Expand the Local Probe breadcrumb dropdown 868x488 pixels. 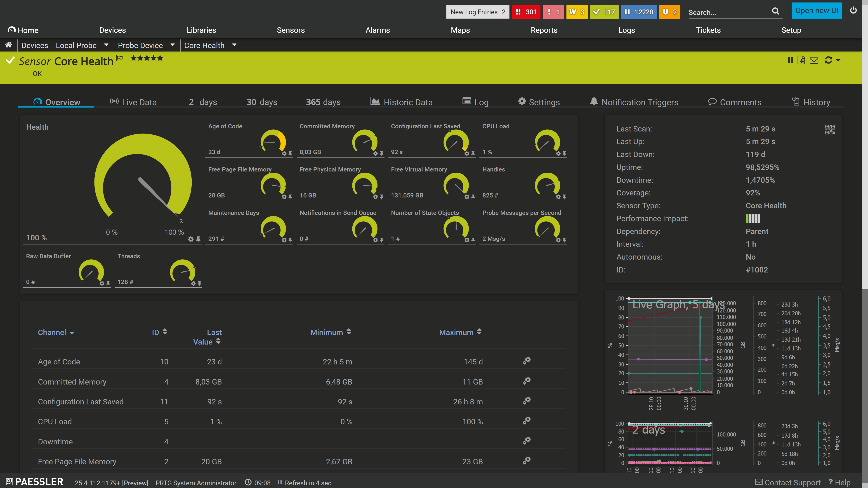coord(106,45)
